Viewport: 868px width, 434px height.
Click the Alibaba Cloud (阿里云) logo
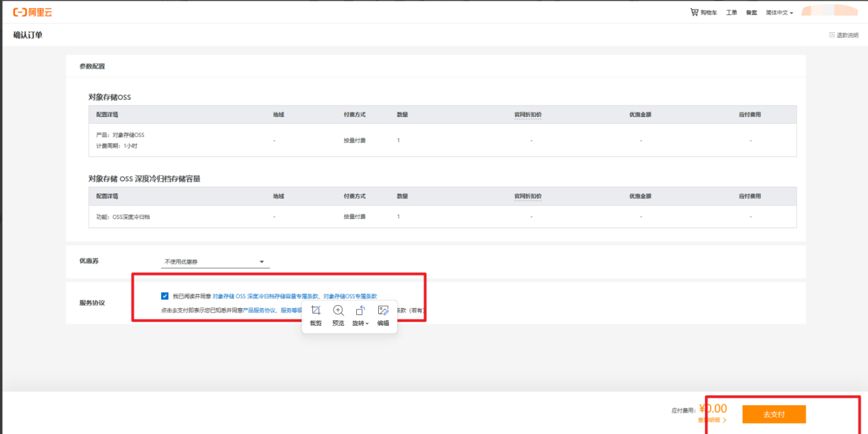tap(32, 12)
